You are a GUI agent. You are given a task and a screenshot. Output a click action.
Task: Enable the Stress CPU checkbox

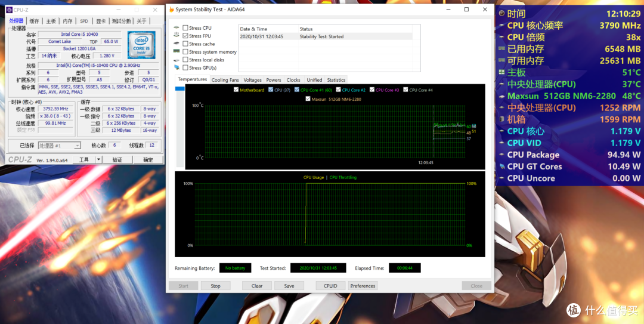(185, 27)
